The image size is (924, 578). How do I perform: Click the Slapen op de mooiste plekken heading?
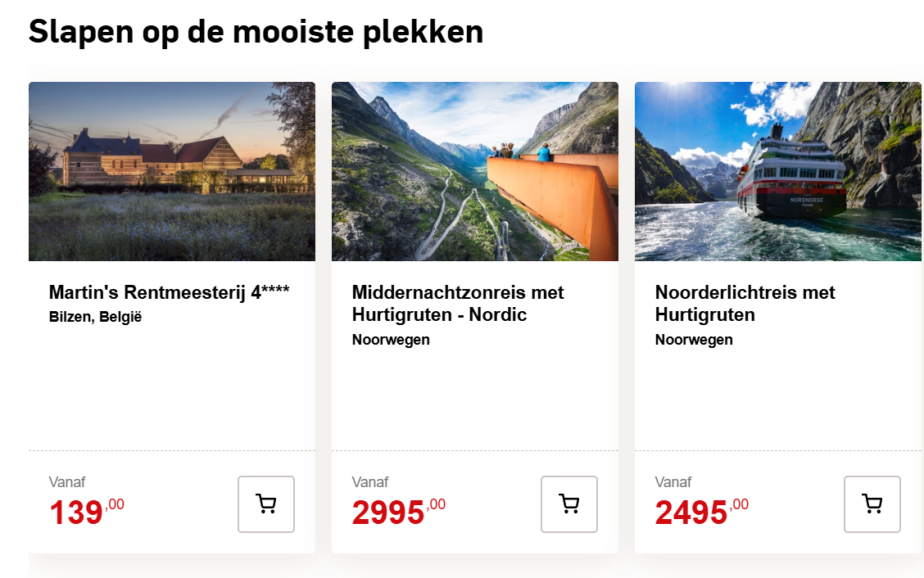click(256, 32)
